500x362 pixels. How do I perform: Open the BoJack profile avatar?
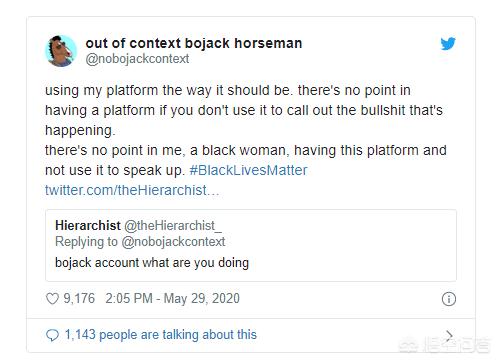(61, 51)
